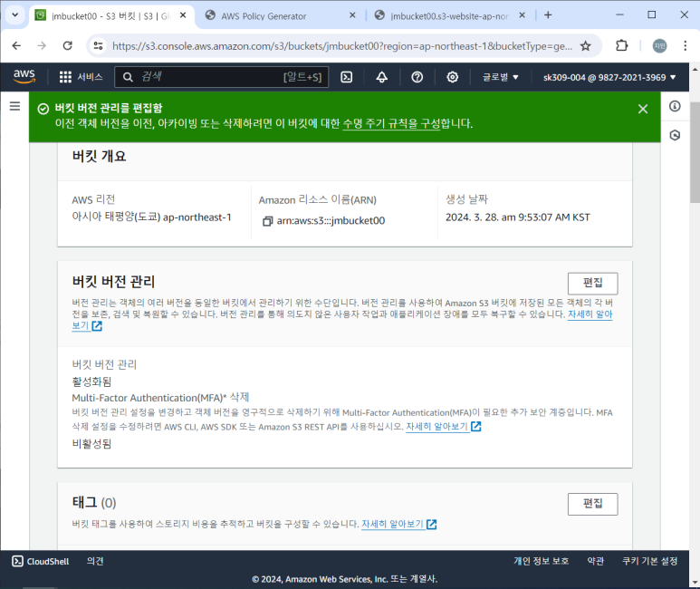The height and width of the screenshot is (589, 700).
Task: Expand the side navigation hamburger menu
Action: click(14, 106)
